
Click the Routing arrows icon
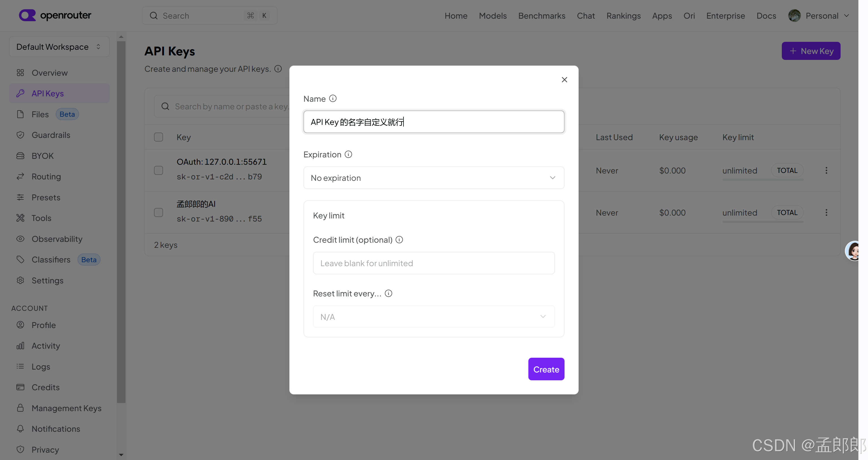[20, 176]
